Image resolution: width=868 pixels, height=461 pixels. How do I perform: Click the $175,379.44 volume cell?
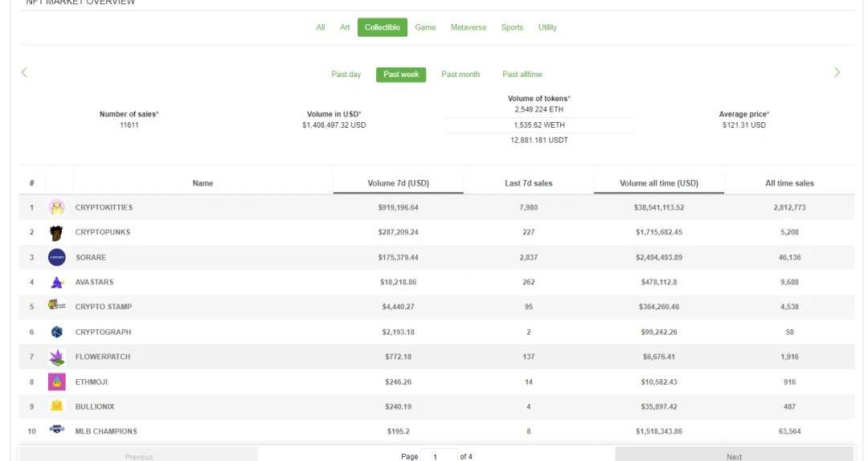pos(398,257)
